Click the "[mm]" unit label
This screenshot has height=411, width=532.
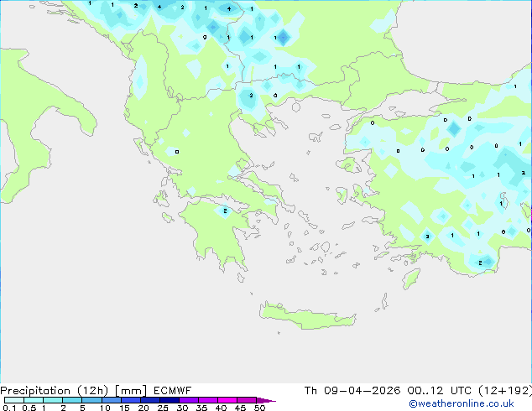(x=131, y=391)
